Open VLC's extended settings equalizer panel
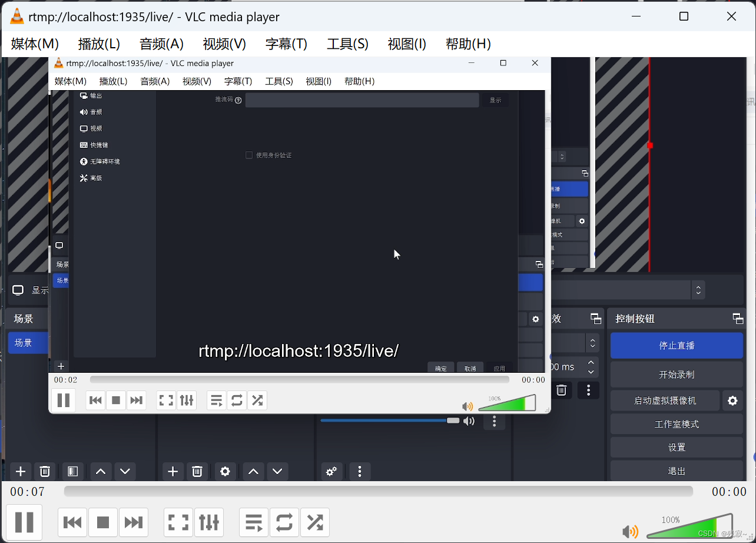 click(x=187, y=400)
